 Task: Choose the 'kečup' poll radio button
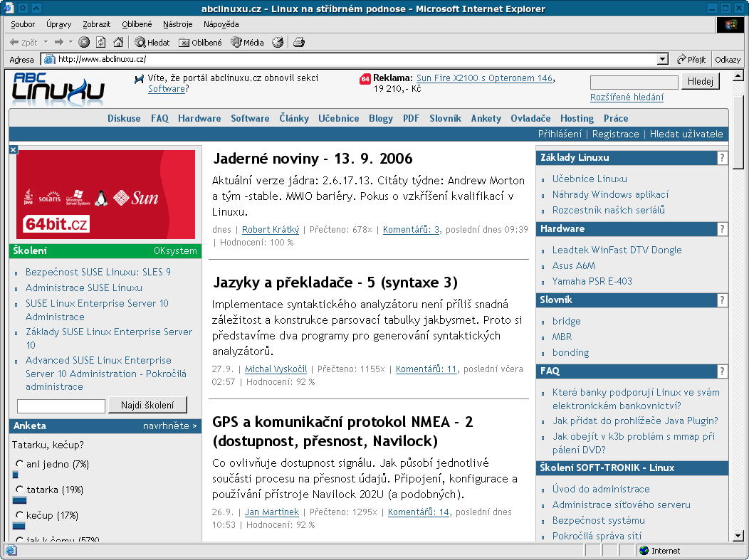pos(19,516)
